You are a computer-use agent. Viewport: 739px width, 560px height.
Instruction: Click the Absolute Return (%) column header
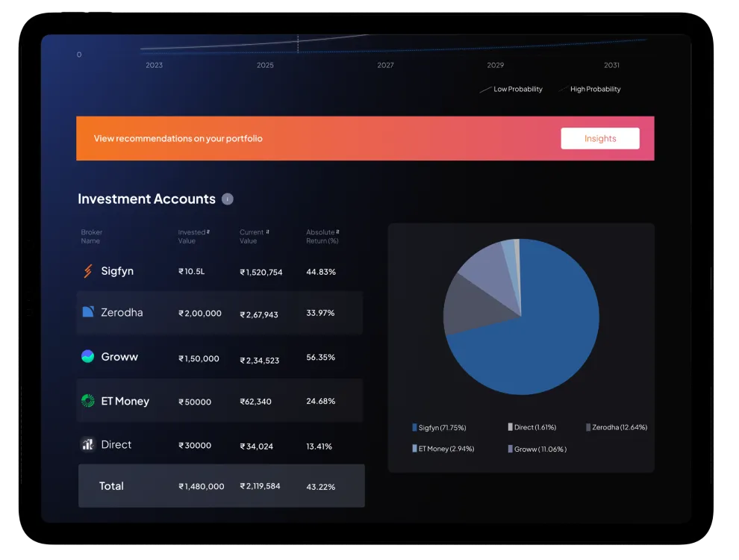pyautogui.click(x=322, y=237)
